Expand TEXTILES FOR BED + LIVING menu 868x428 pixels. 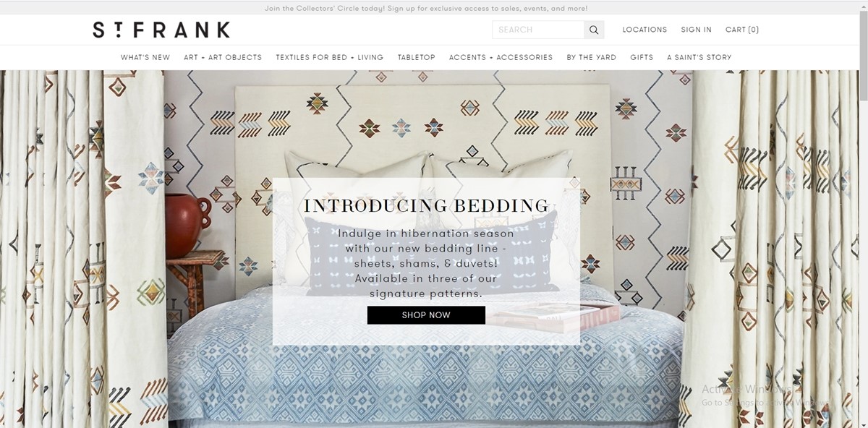(330, 57)
